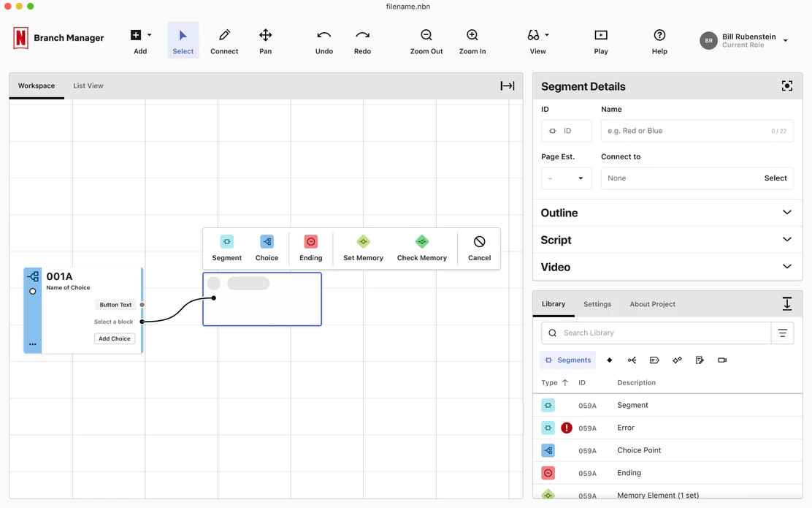Zoom In on the workspace

(472, 40)
